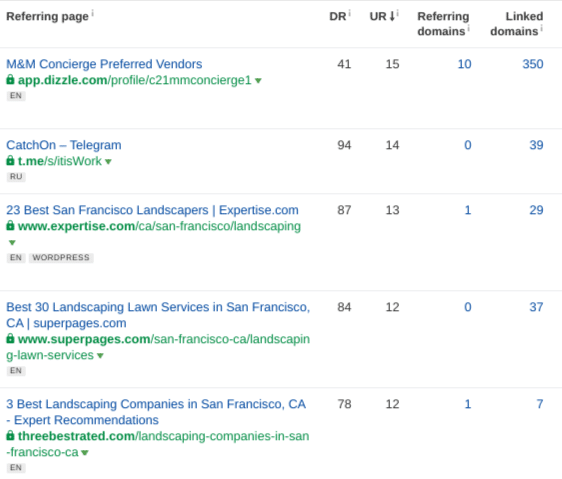Sort by the UR column header
The height and width of the screenshot is (479, 562).
click(x=378, y=16)
